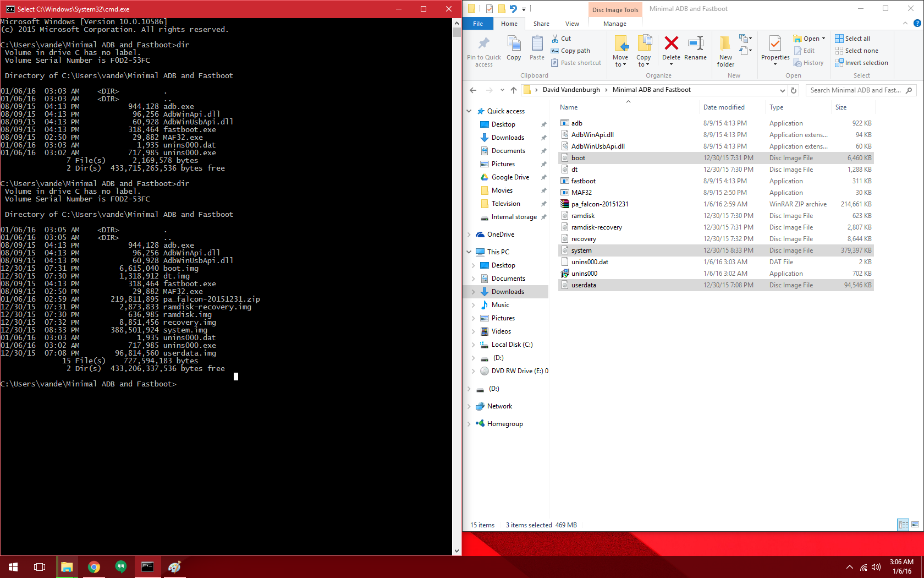Switch to details view layout
Viewport: 924px width, 578px height.
[x=903, y=525]
